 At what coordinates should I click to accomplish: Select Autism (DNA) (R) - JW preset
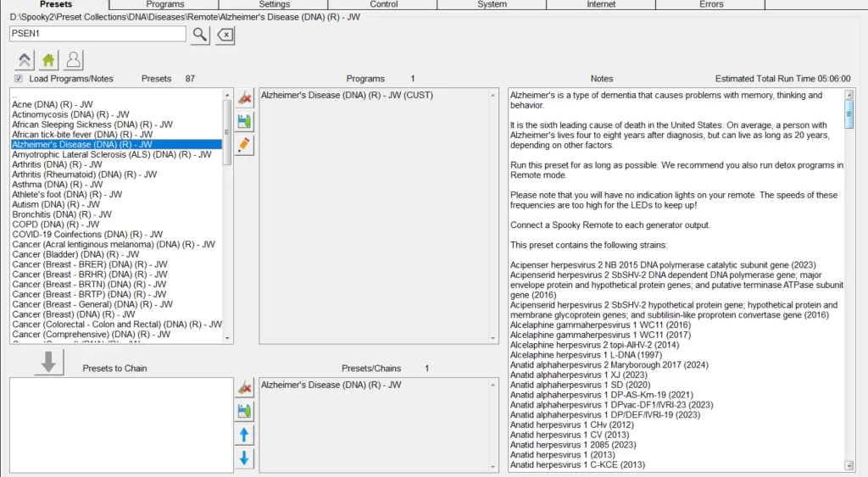pos(56,204)
